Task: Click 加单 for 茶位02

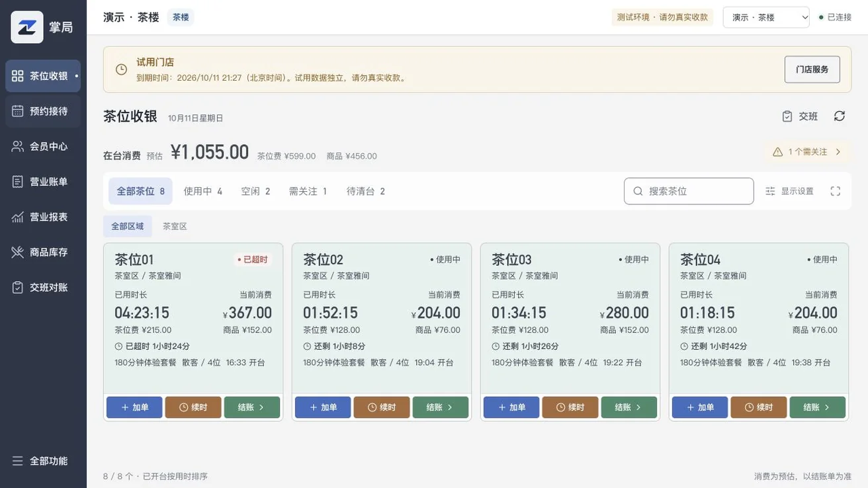Action: (x=323, y=407)
